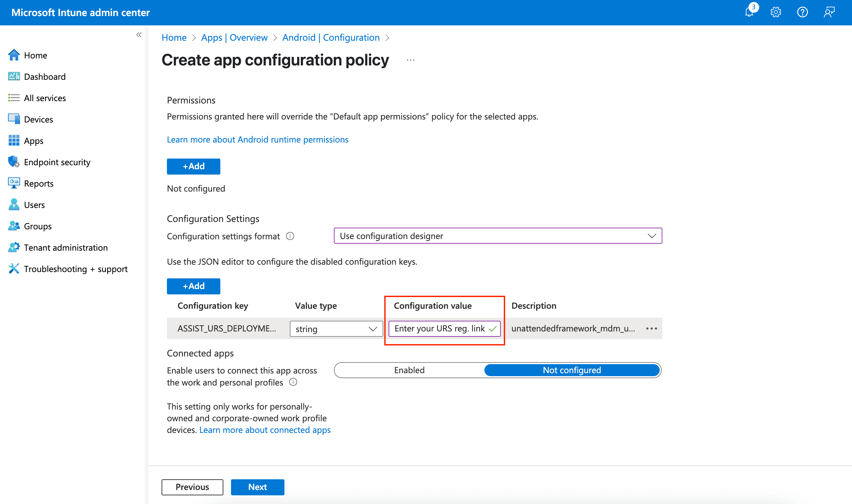Click the Apps grid icon

(14, 141)
